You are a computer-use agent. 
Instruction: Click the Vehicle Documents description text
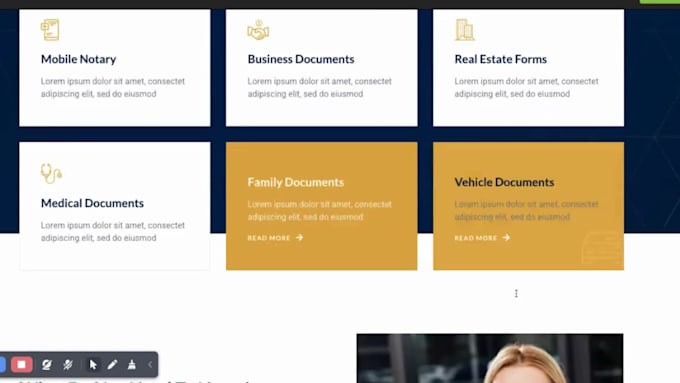[526, 210]
